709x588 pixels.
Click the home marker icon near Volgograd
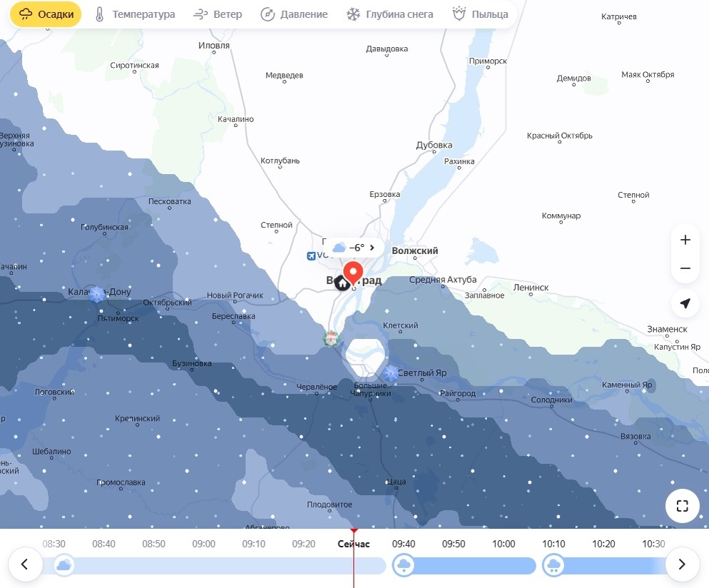pyautogui.click(x=342, y=283)
